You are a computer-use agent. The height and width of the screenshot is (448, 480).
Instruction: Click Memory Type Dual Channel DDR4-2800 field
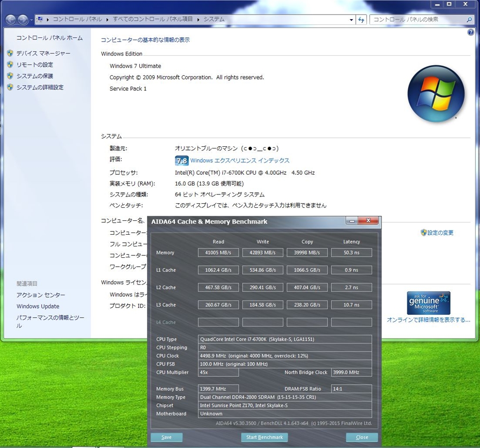pos(285,397)
